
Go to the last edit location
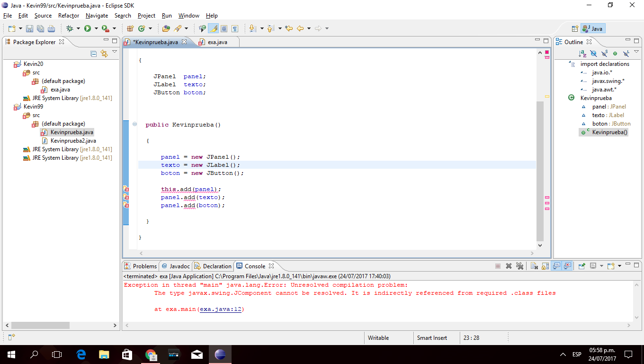pyautogui.click(x=289, y=28)
